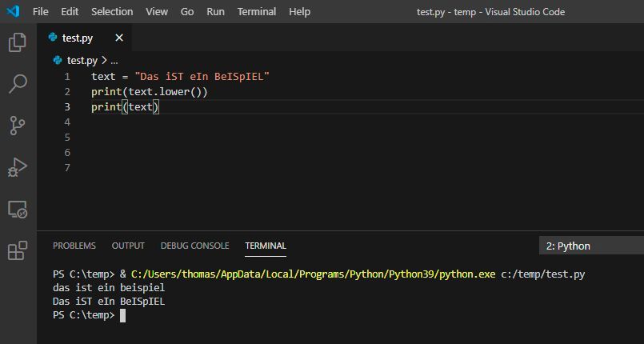The height and width of the screenshot is (344, 644).
Task: Click line number 5 in the gutter
Action: [67, 137]
